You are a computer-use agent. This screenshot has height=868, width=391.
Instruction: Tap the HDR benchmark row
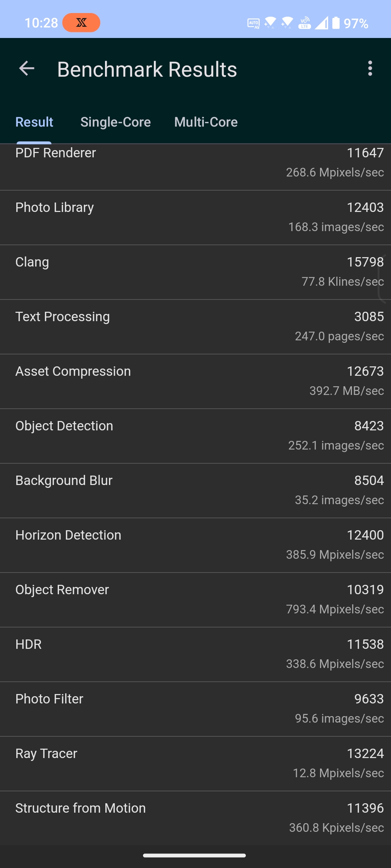(x=195, y=655)
